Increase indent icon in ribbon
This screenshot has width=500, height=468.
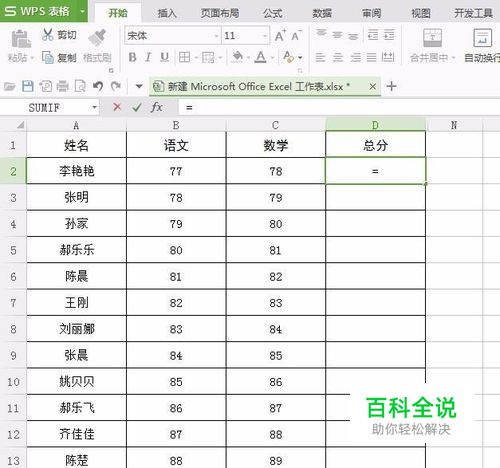coord(389,35)
